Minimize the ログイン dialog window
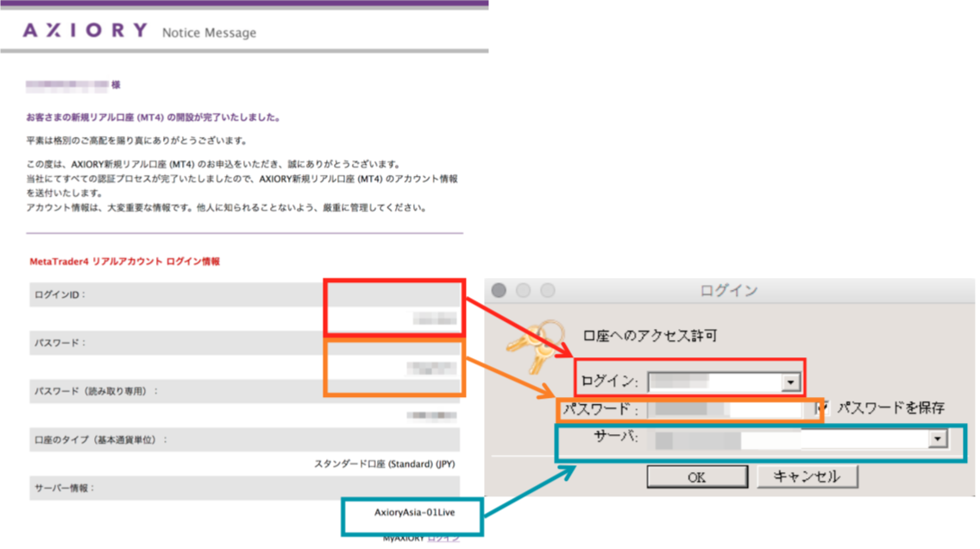The height and width of the screenshot is (549, 980). 523,290
